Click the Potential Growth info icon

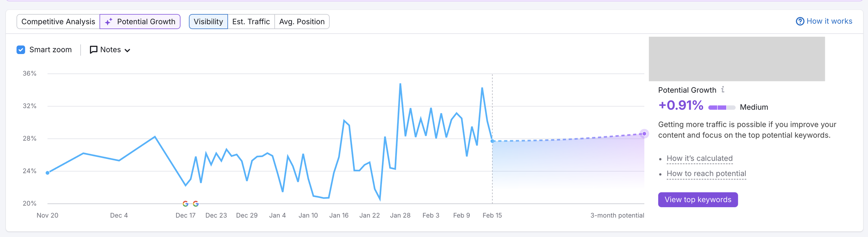coord(723,89)
